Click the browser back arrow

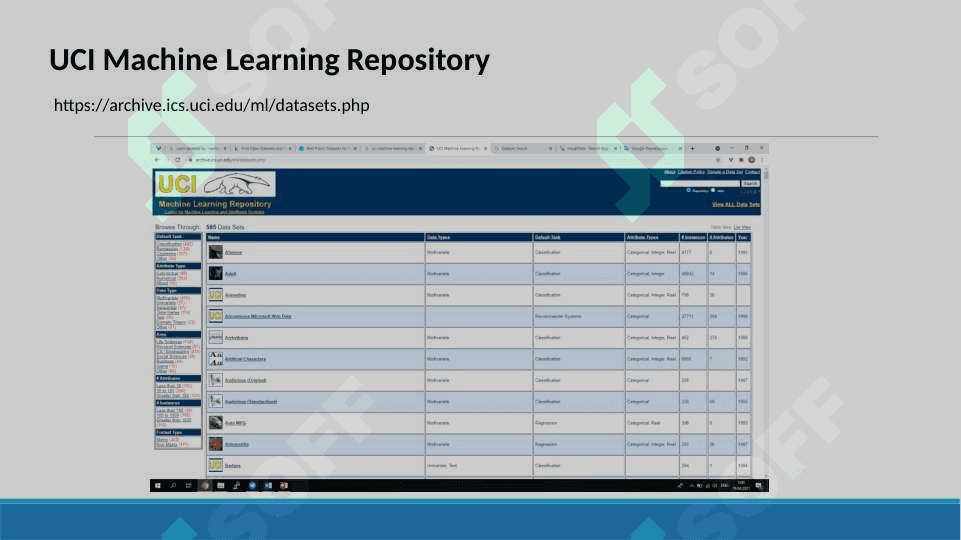(x=157, y=160)
